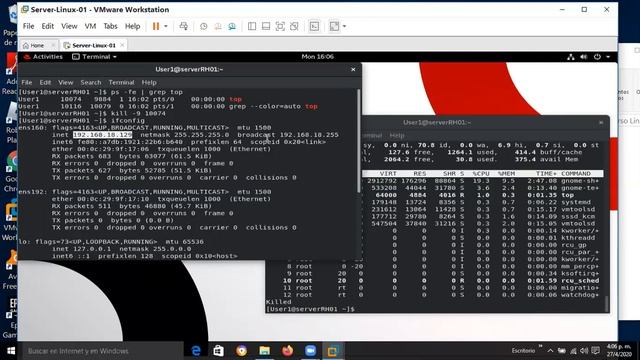This screenshot has width=640, height=360.
Task: Toggle the library sidebar panel icon
Action: 252,26
